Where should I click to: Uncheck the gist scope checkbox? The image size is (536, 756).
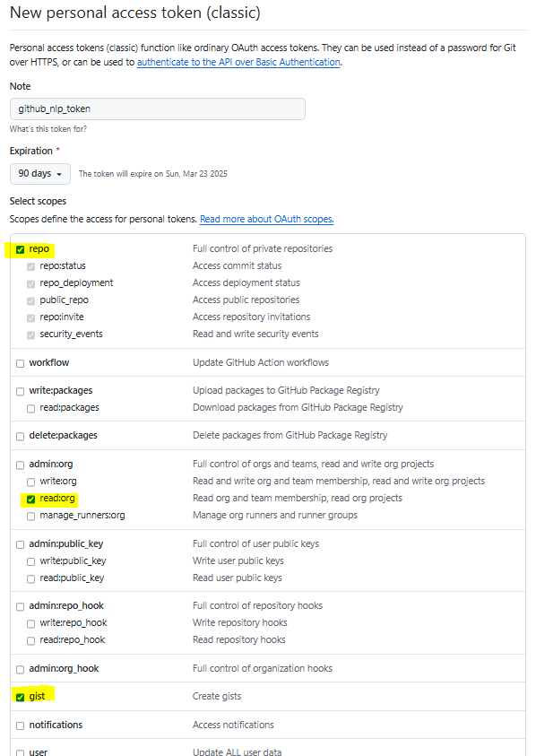pyautogui.click(x=21, y=697)
